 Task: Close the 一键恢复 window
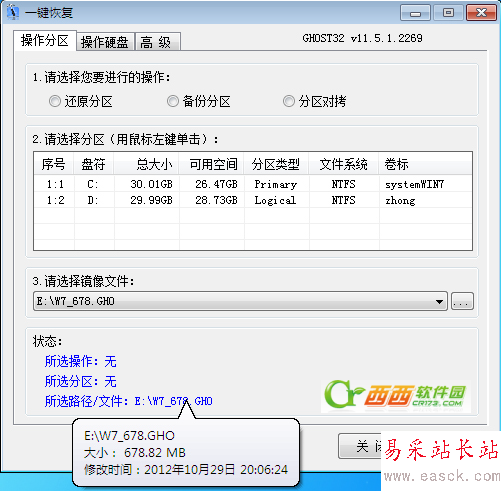tap(481, 13)
